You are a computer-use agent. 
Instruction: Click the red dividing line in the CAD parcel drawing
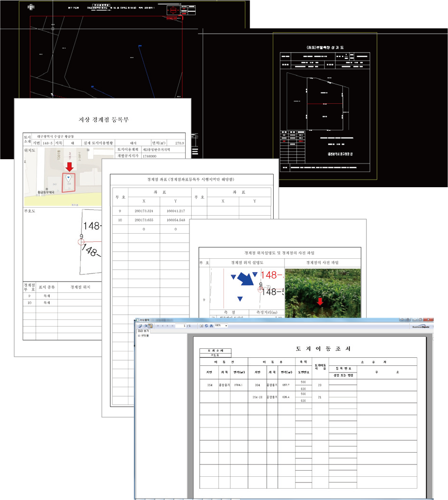pyautogui.click(x=325, y=104)
